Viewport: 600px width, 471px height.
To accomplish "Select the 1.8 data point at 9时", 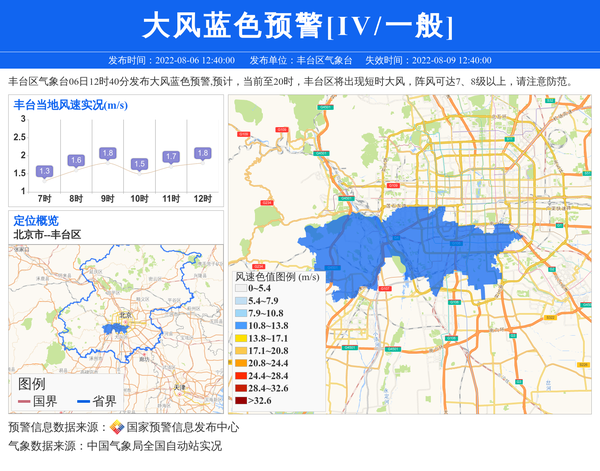I will pyautogui.click(x=108, y=153).
